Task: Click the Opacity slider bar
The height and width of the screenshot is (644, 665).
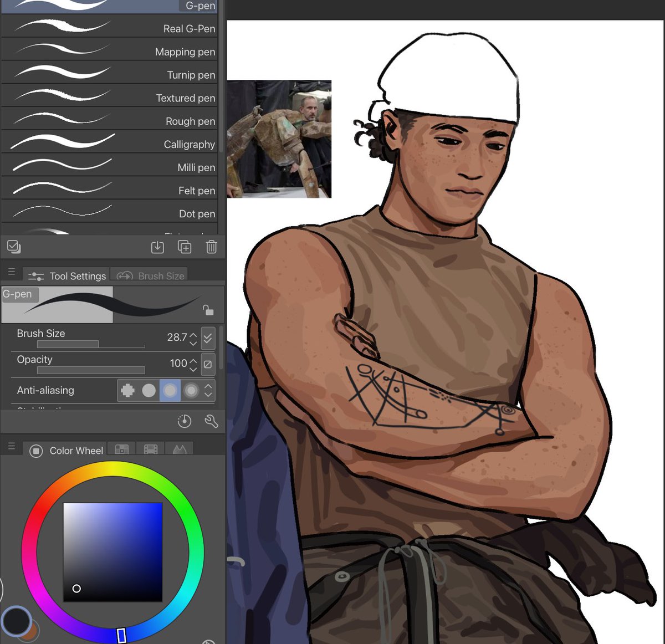Action: [91, 370]
